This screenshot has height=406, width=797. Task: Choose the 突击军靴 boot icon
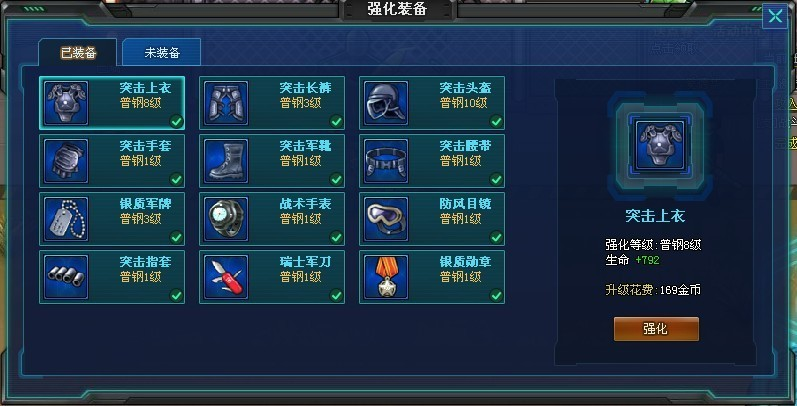point(226,161)
